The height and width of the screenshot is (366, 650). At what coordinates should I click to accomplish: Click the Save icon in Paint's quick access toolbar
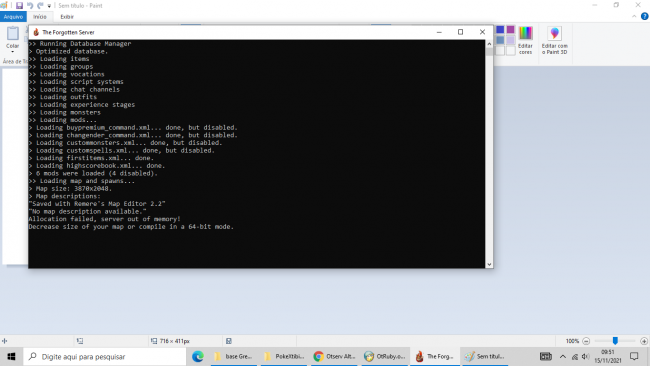pos(19,5)
